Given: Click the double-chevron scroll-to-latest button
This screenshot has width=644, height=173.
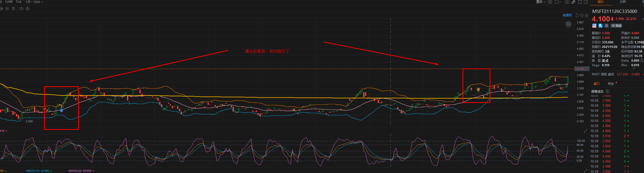Looking at the screenshot, I should point(568,24).
